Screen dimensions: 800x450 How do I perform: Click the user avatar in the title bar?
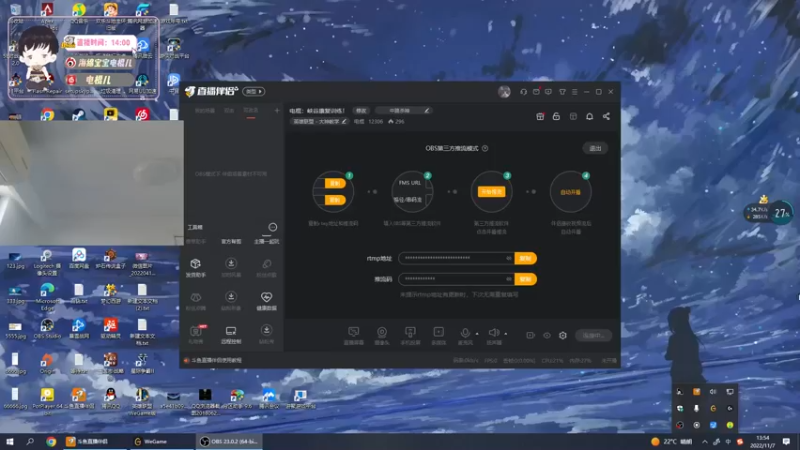click(504, 92)
